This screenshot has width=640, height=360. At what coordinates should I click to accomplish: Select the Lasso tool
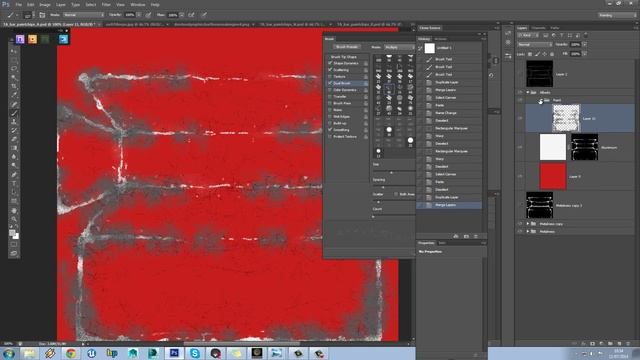[x=14, y=69]
